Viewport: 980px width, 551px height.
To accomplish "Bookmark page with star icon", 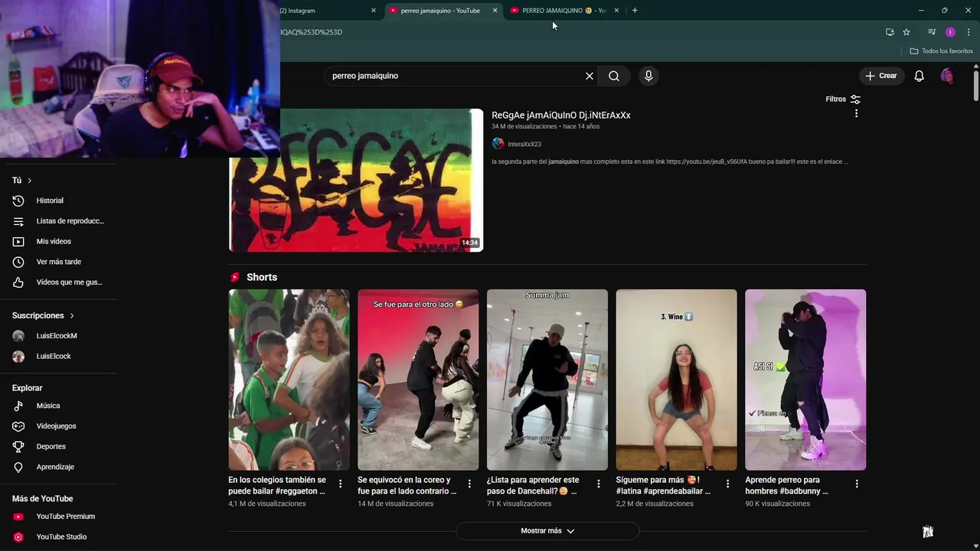I will pyautogui.click(x=906, y=32).
